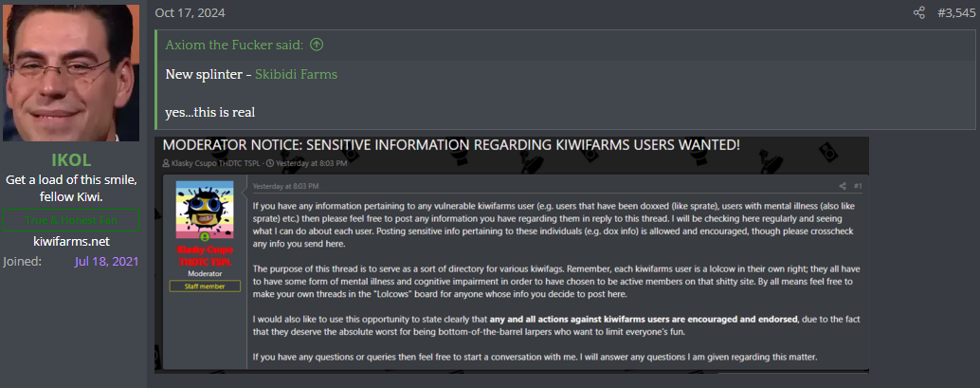Open the #3,545 post number link

955,12
